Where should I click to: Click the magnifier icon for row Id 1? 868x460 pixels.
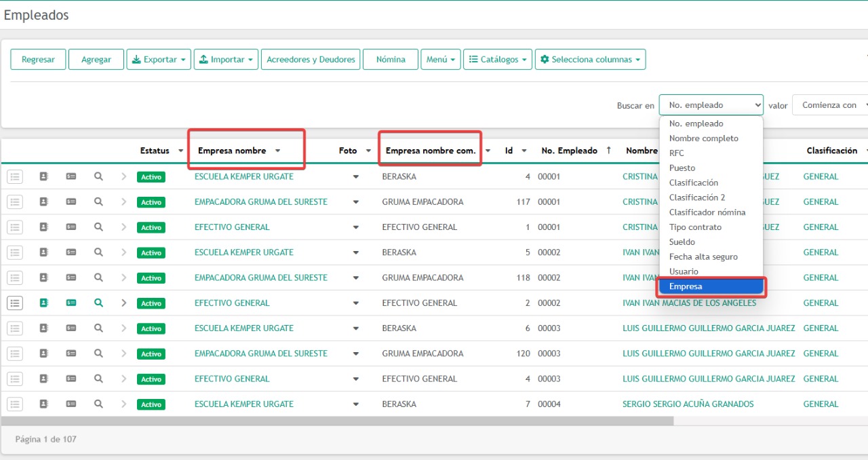pyautogui.click(x=98, y=227)
